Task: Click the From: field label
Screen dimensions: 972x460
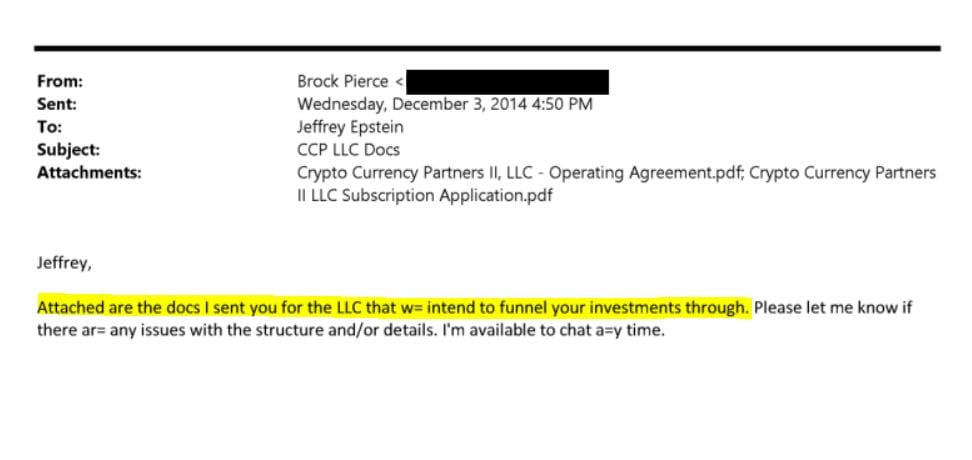Action: tap(60, 82)
